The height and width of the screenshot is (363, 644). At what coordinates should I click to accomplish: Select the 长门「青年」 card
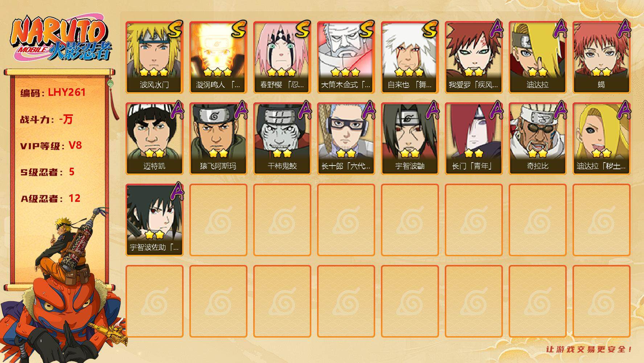474,139
